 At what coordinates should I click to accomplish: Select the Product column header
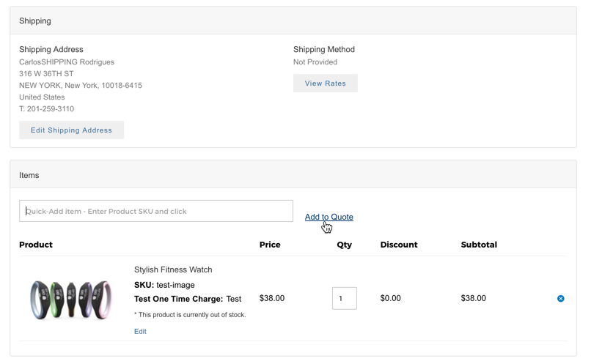[x=36, y=245]
